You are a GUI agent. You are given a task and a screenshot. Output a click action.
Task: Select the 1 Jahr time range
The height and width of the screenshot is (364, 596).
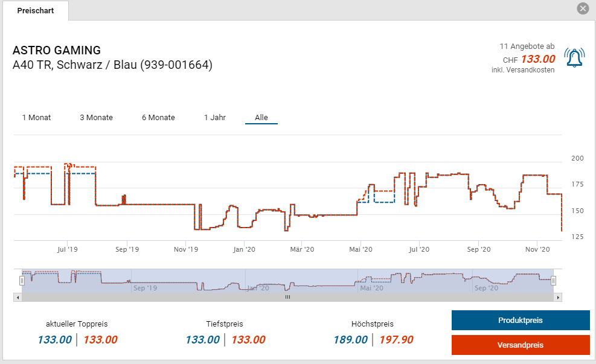(x=215, y=118)
